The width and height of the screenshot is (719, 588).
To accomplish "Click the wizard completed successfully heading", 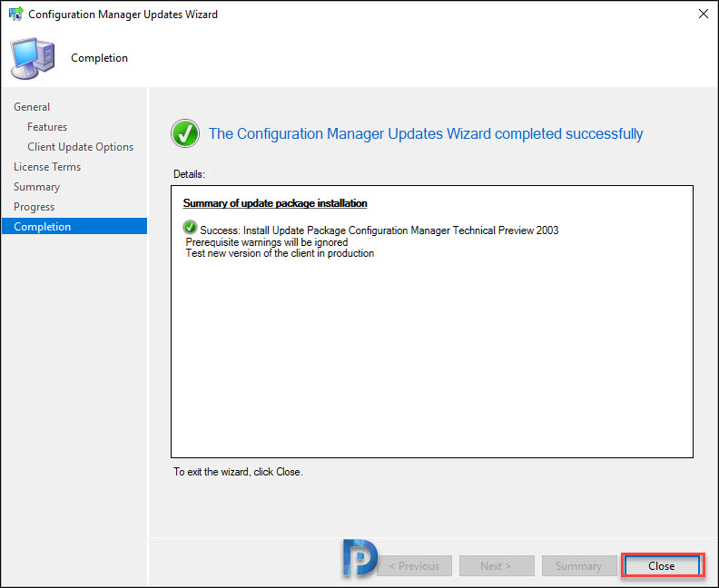I will [x=426, y=133].
